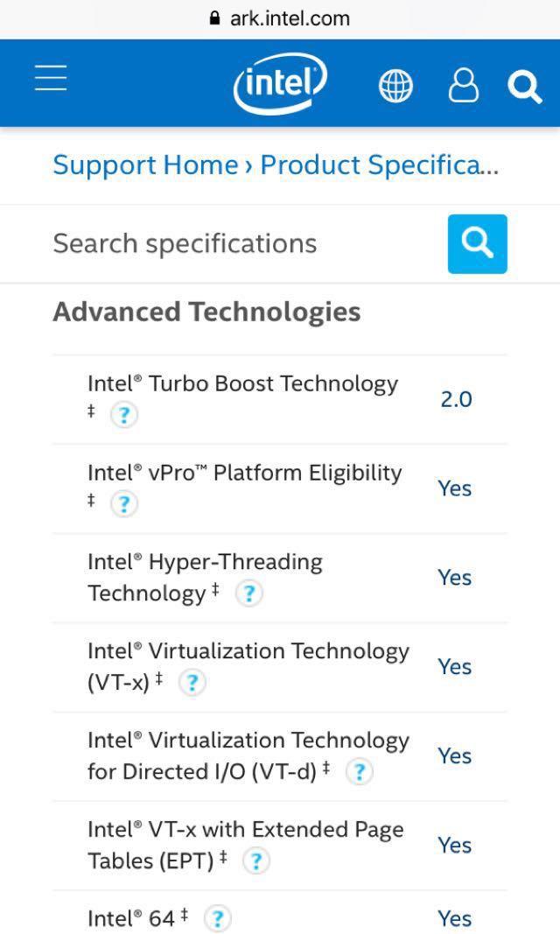Click Turbo Boost value 2.0
Screen dimensions: 560x934
[x=456, y=400]
